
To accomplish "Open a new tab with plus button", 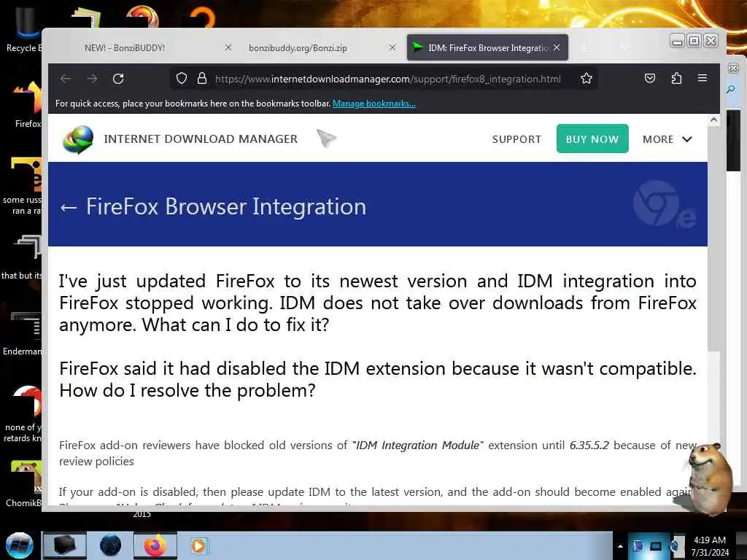I will coord(584,47).
